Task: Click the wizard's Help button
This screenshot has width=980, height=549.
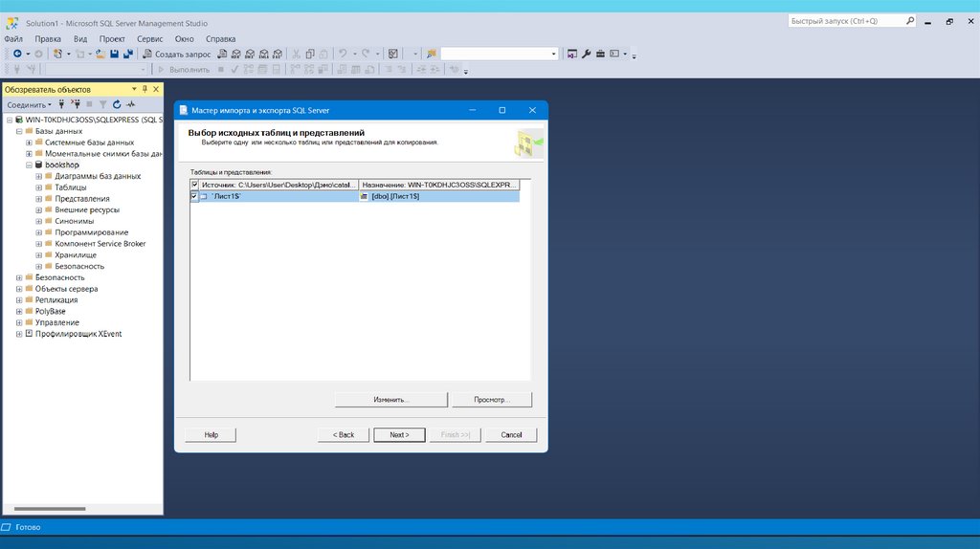Action: tap(212, 434)
